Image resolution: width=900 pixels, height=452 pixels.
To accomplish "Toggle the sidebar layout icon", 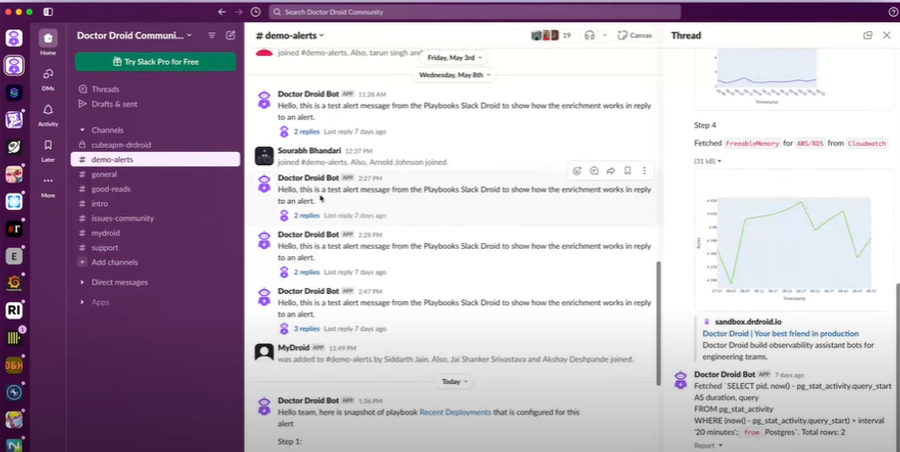I will (x=48, y=11).
